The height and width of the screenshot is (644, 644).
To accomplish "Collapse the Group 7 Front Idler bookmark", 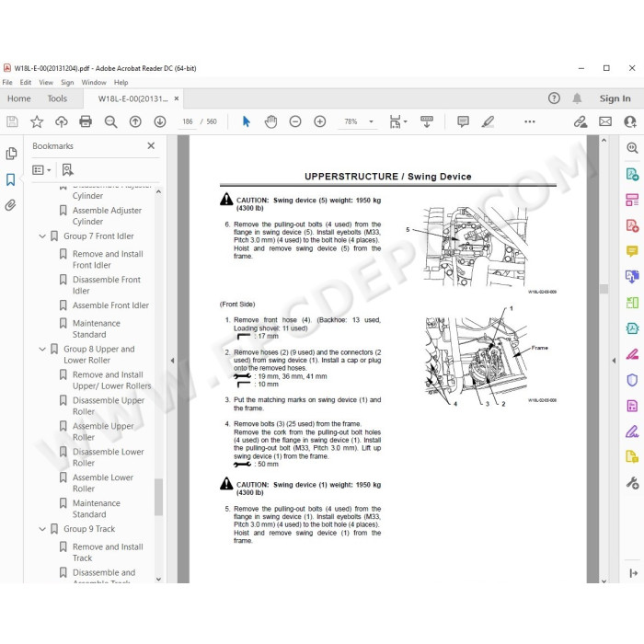I will tap(42, 236).
